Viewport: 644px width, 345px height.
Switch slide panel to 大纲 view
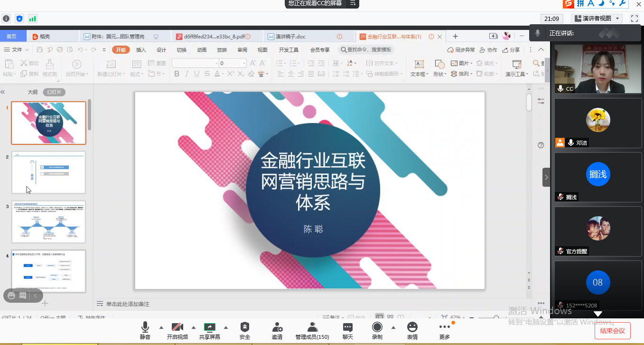pyautogui.click(x=33, y=92)
